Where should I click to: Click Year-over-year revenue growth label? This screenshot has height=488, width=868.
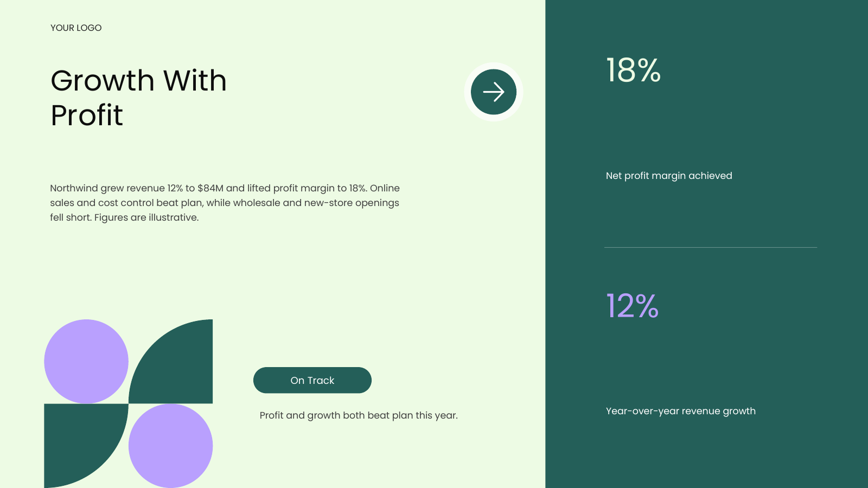[681, 411]
